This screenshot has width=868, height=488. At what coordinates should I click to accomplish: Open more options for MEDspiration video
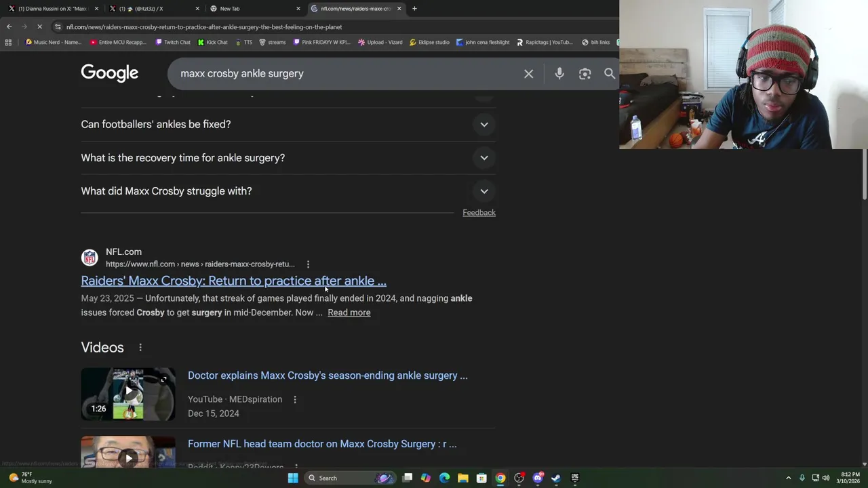295,400
